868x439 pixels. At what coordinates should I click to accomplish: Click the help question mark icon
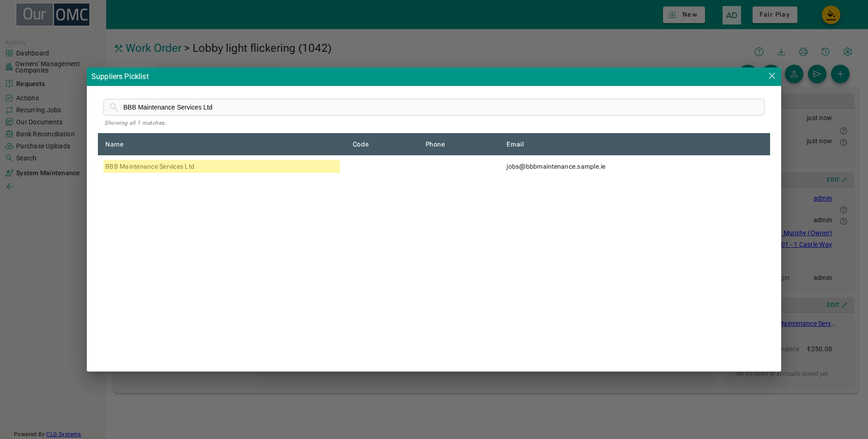[759, 52]
